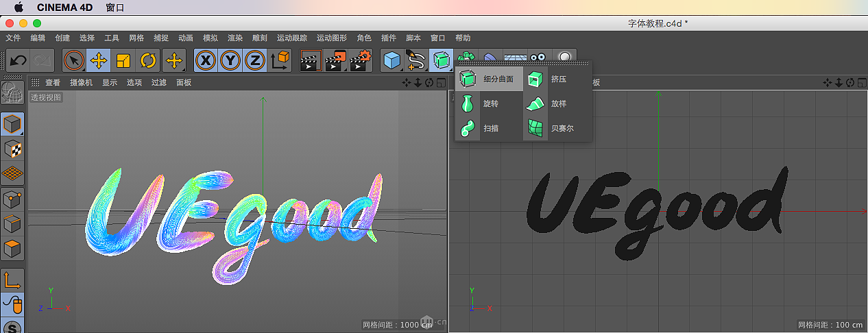Image resolution: width=868 pixels, height=333 pixels.
Task: Open the 编辑 menu
Action: click(x=38, y=38)
